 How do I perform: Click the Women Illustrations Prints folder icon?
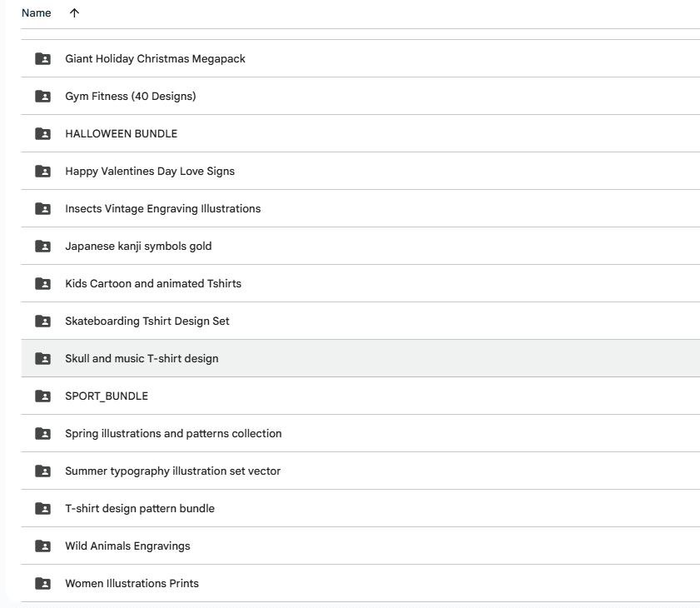click(x=42, y=584)
